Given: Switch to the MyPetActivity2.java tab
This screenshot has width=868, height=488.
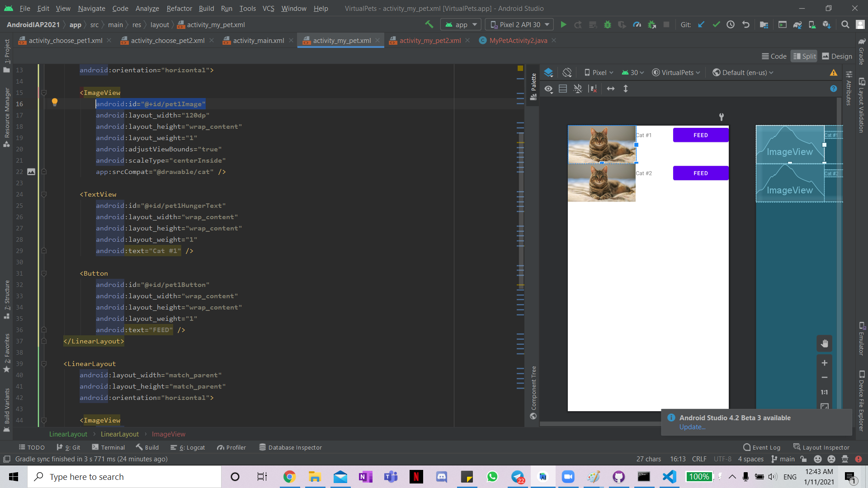Looking at the screenshot, I should (x=518, y=40).
